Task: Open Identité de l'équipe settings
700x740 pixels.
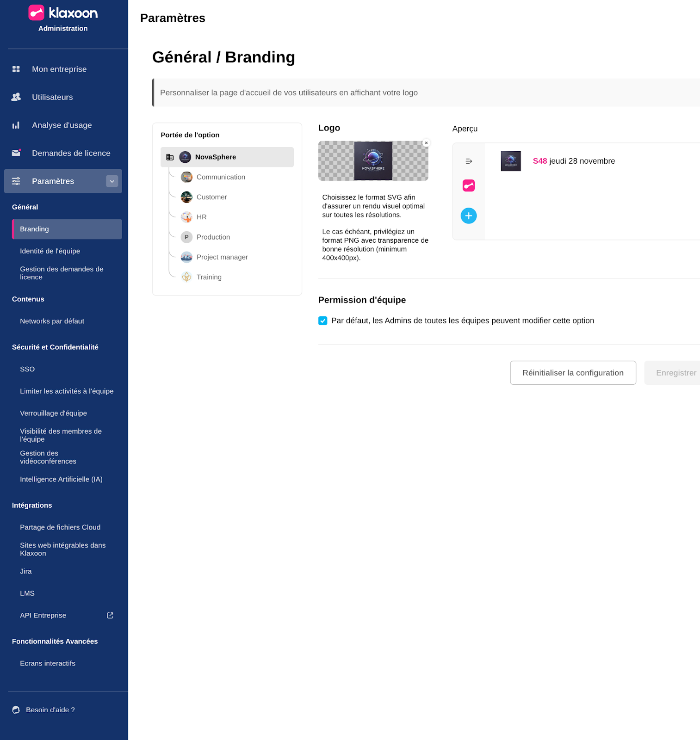Action: click(50, 251)
